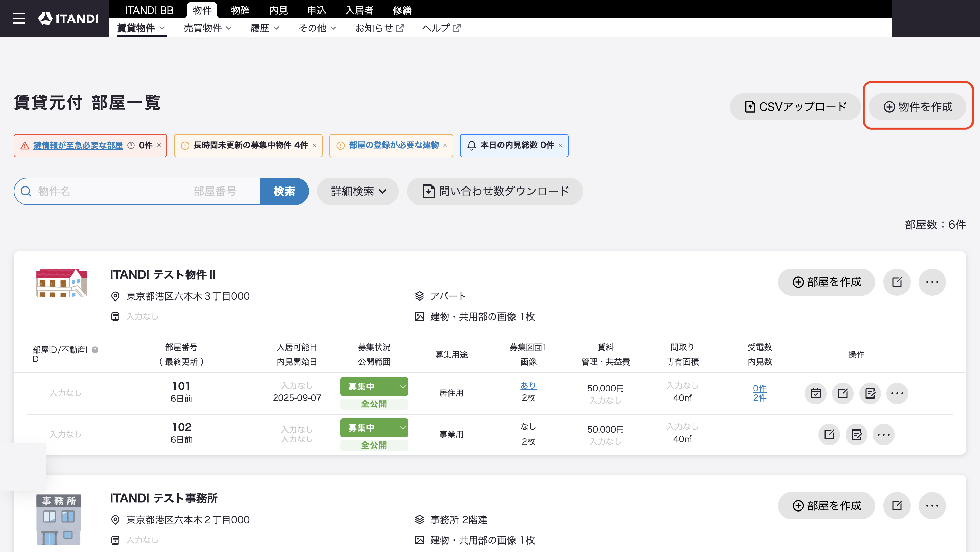Click あり link for room 101
Screen dimensions: 980x552
pyautogui.click(x=528, y=385)
